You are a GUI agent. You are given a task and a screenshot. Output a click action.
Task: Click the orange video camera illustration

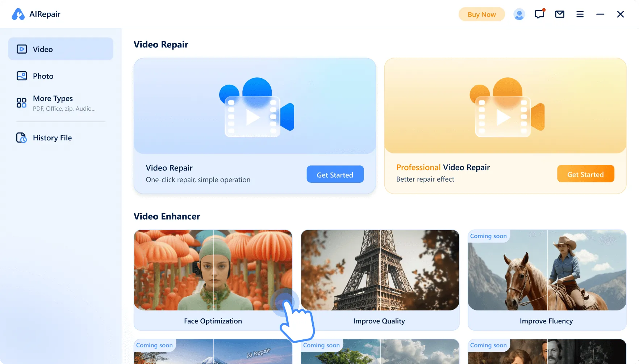click(507, 107)
